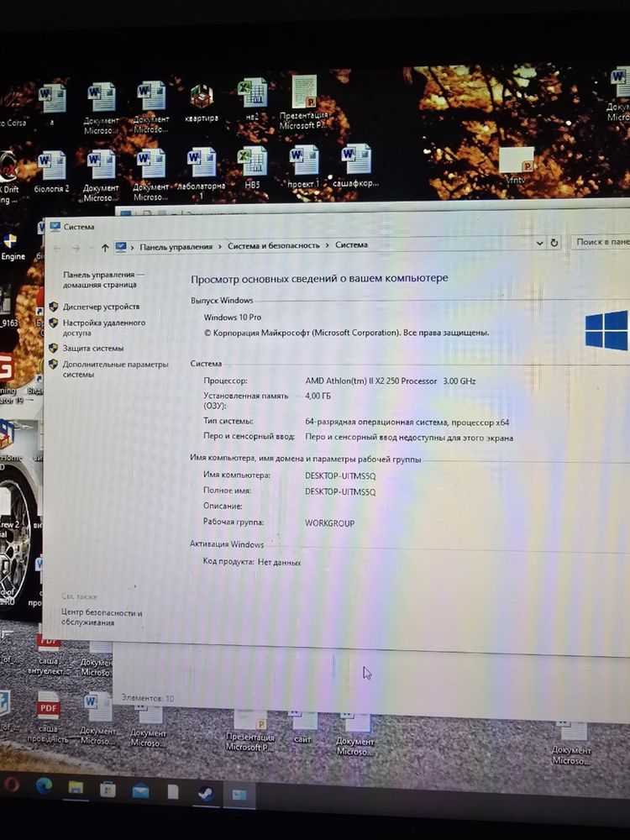
Task: Open 'Центр безопасности и обслуживания' link
Action: (x=102, y=617)
